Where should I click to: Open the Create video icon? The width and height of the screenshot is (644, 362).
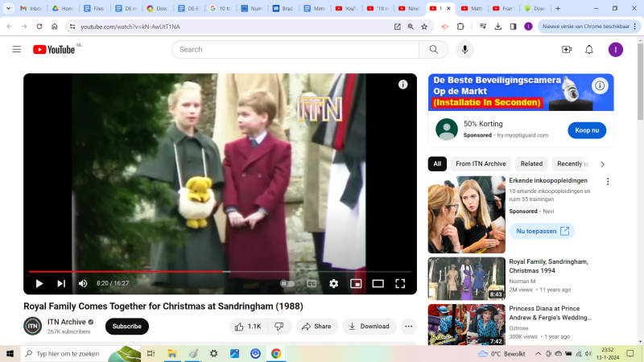(x=567, y=49)
